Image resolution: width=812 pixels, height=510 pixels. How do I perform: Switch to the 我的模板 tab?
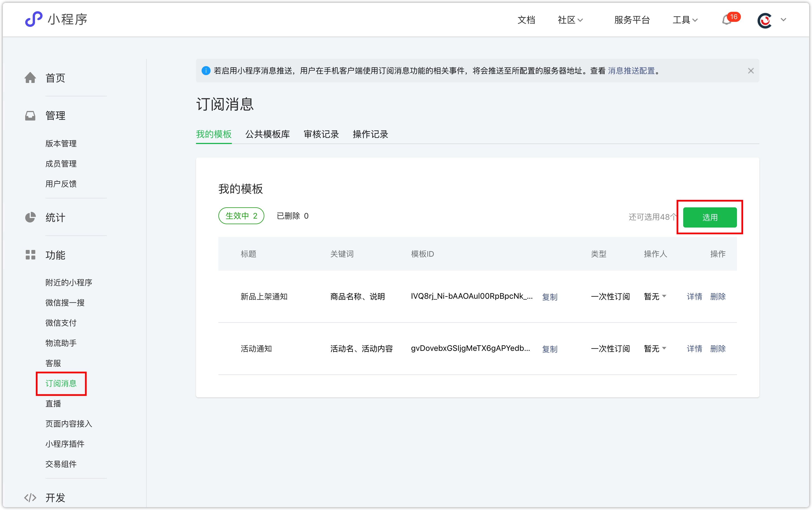click(214, 134)
